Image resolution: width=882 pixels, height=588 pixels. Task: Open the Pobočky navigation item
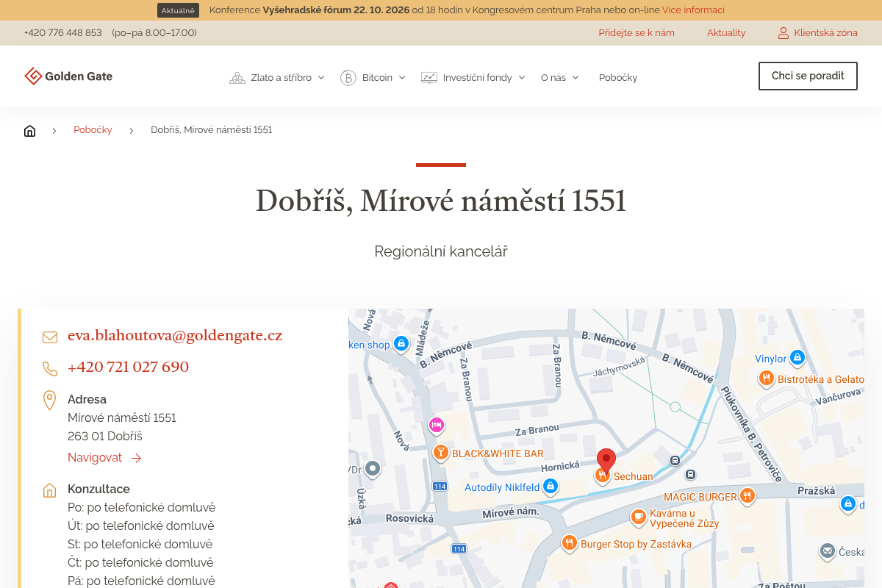618,78
